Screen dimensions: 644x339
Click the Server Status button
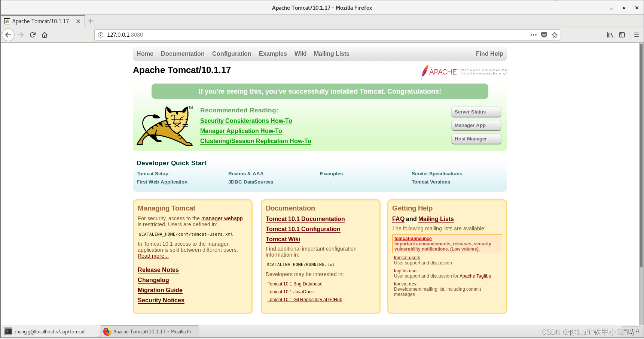click(476, 112)
